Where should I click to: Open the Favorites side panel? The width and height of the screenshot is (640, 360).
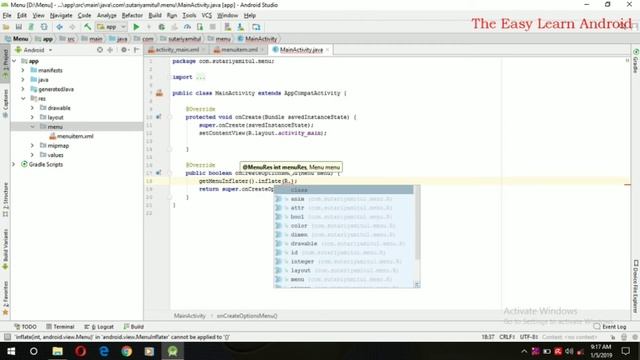(x=5, y=298)
